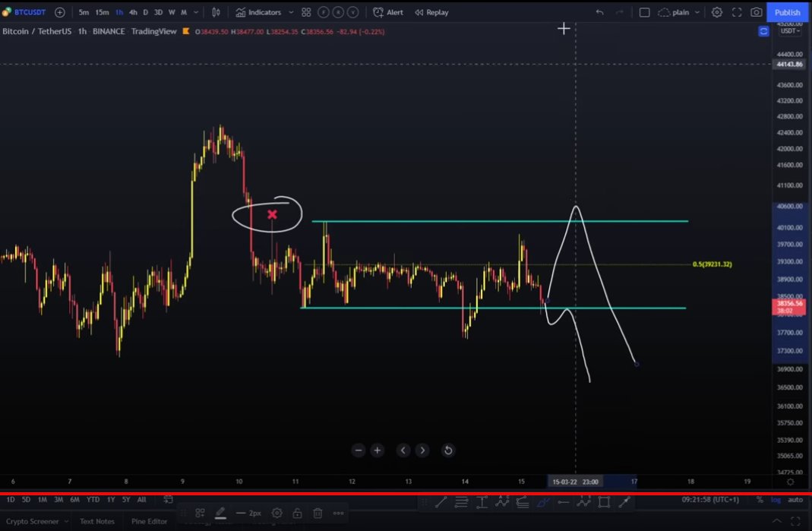Switch to the 5m timeframe
This screenshot has height=531, width=812.
pos(84,12)
